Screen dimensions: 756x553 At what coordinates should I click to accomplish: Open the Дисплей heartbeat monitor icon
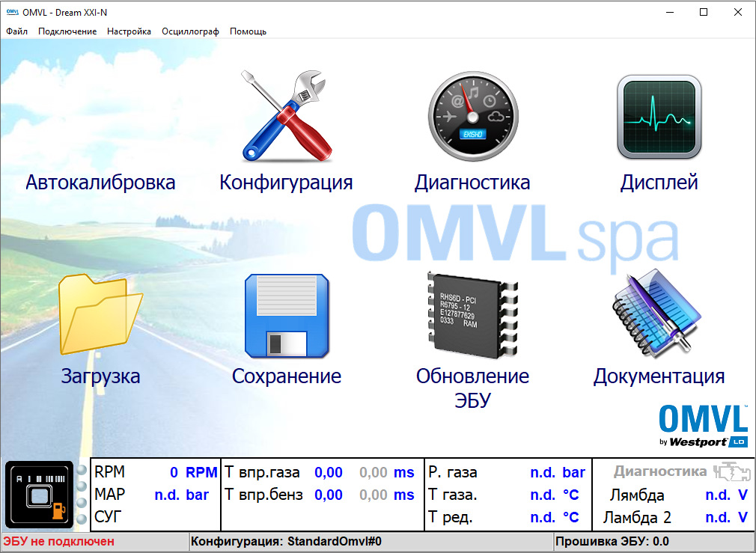point(659,114)
